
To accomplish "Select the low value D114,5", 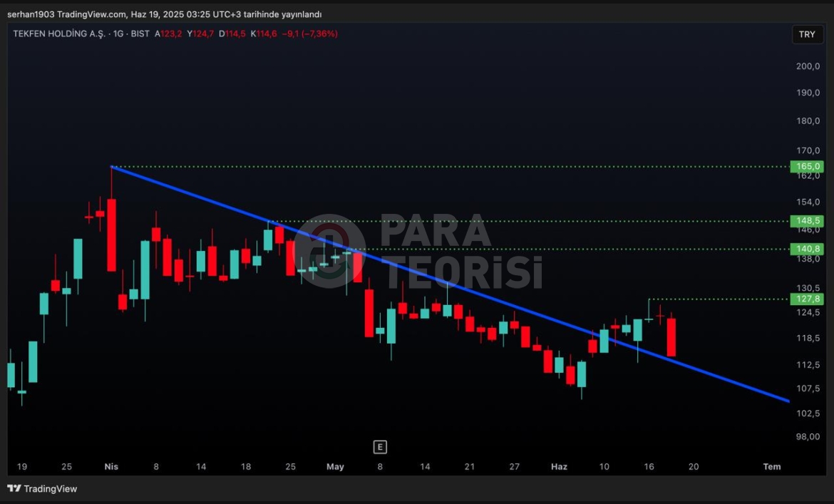I will [232, 34].
